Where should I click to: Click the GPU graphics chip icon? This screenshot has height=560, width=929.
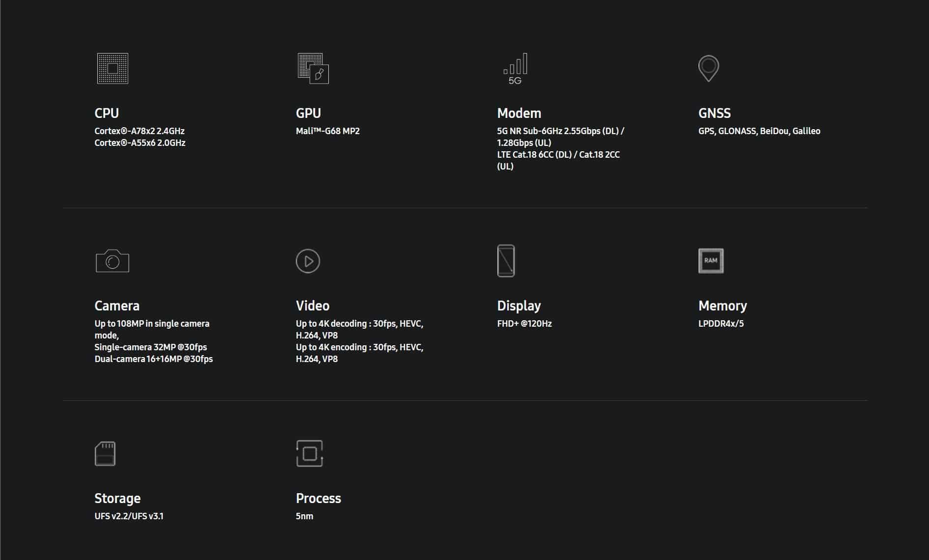(313, 68)
